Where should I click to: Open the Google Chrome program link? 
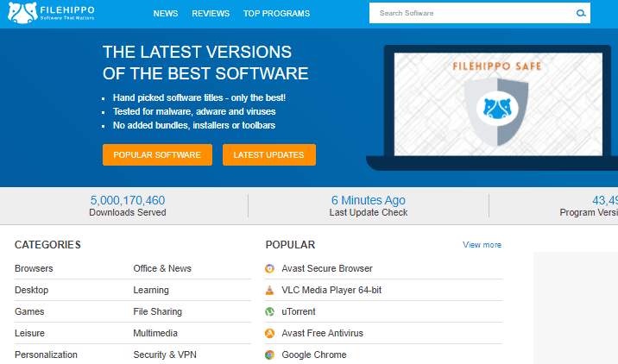313,355
